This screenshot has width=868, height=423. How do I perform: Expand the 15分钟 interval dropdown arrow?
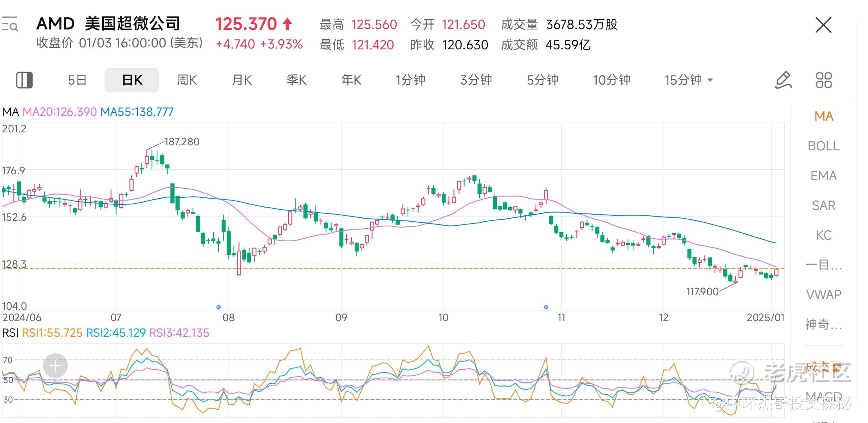(x=710, y=80)
